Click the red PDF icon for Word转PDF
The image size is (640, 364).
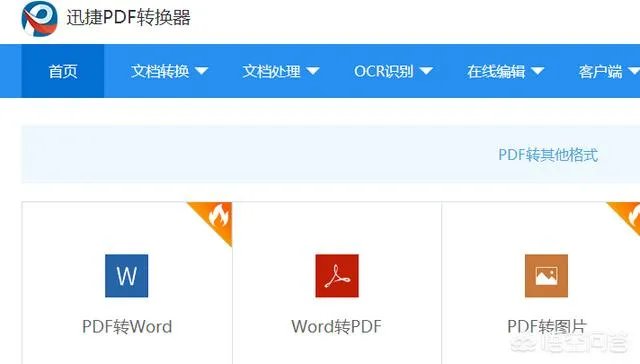[337, 276]
